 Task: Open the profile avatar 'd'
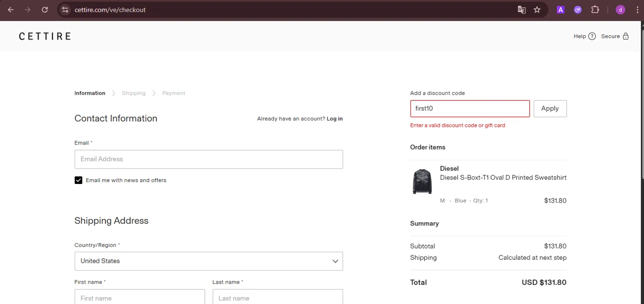click(620, 10)
